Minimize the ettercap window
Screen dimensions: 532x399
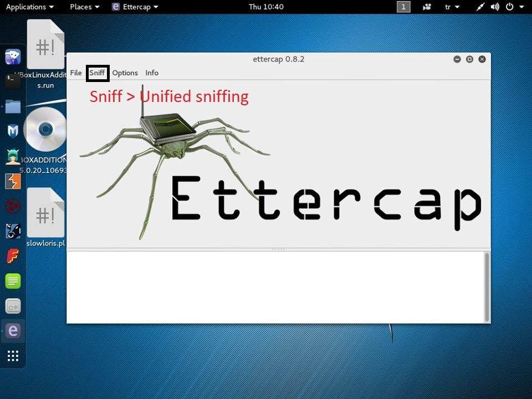[x=457, y=59]
